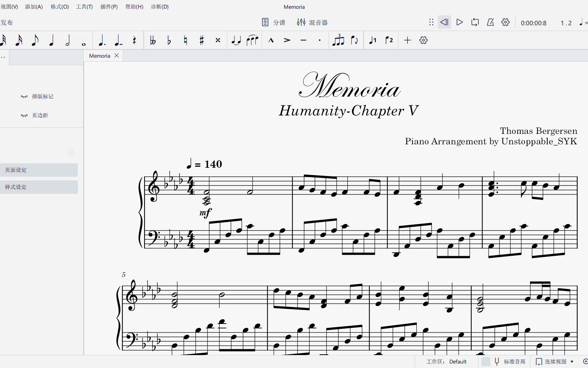
Task: Click the 1.2 measure position field
Action: [x=566, y=23]
